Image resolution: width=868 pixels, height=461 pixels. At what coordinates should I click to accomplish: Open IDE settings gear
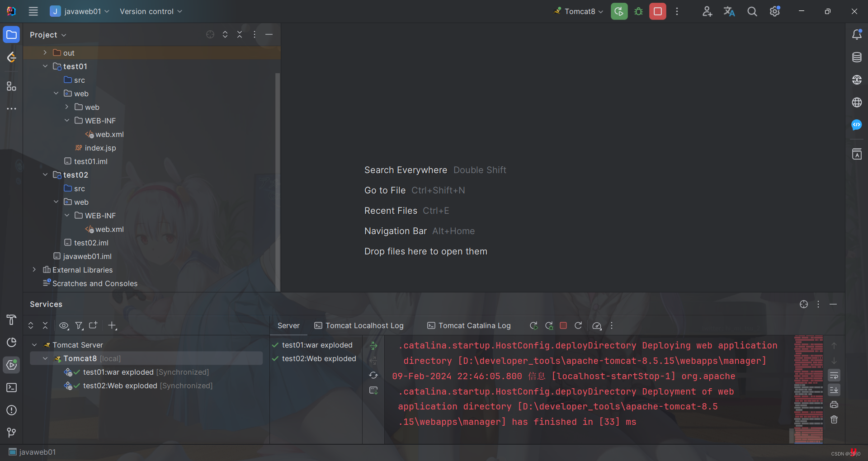[x=775, y=11]
